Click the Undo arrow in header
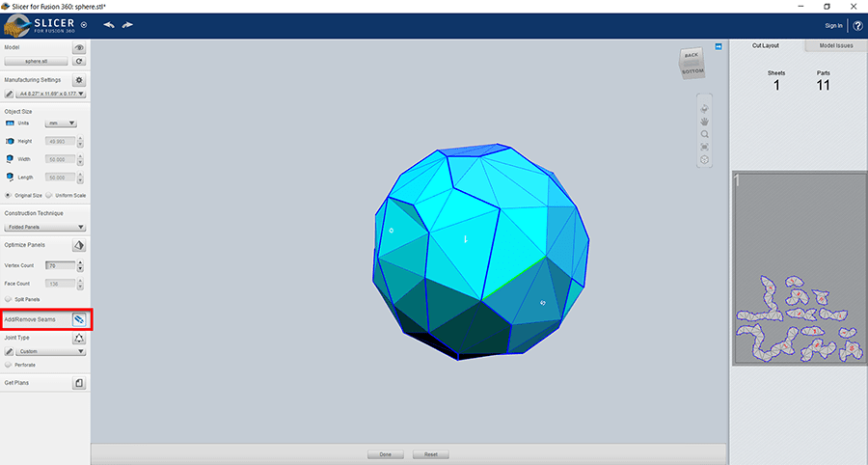The width and height of the screenshot is (868, 465). 109,25
